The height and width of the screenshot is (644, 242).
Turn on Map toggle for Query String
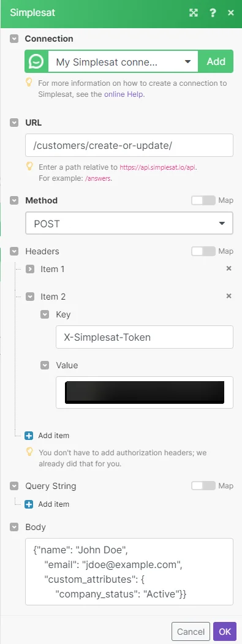pyautogui.click(x=203, y=486)
